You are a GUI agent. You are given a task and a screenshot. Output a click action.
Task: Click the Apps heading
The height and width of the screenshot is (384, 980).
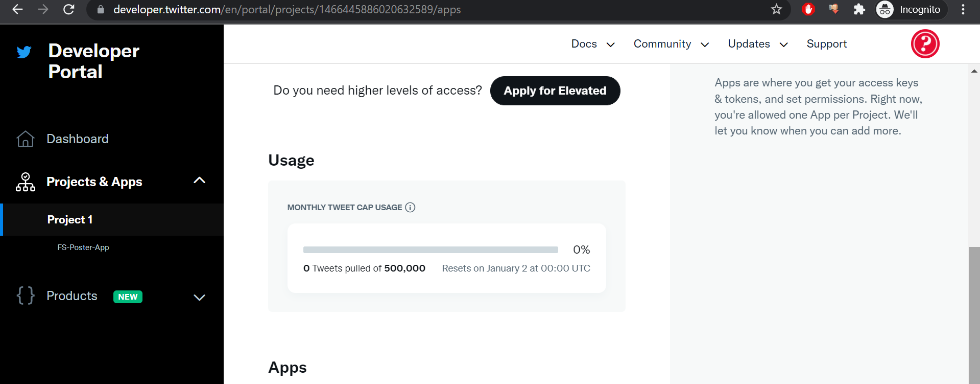288,368
